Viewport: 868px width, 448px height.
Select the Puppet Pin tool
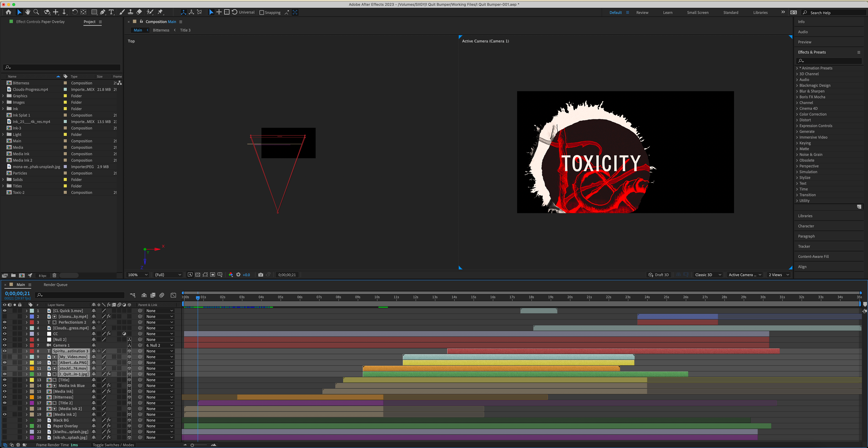(x=160, y=12)
